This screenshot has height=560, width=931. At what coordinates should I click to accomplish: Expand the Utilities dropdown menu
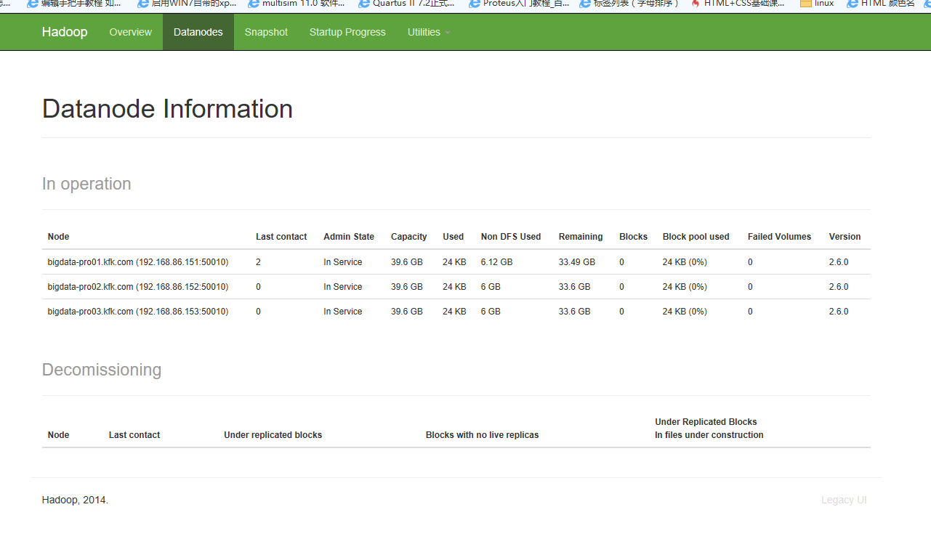tap(429, 32)
